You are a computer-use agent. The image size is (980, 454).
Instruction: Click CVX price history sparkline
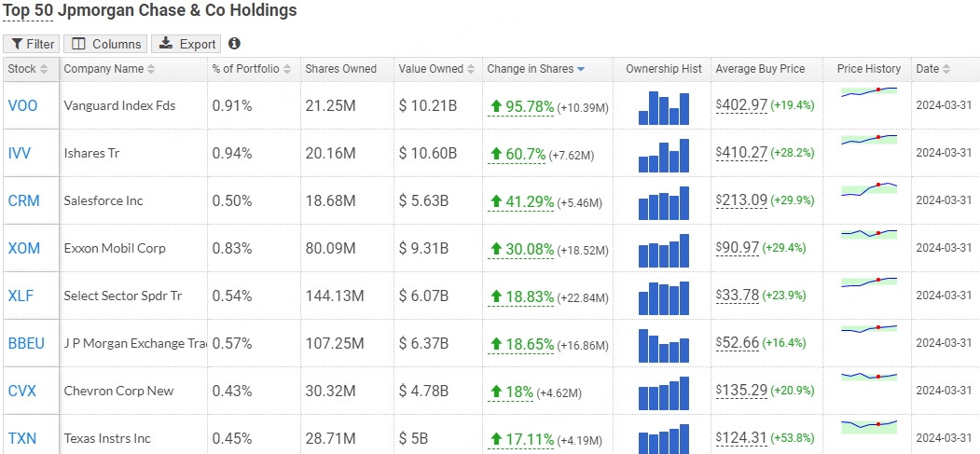[x=869, y=376]
